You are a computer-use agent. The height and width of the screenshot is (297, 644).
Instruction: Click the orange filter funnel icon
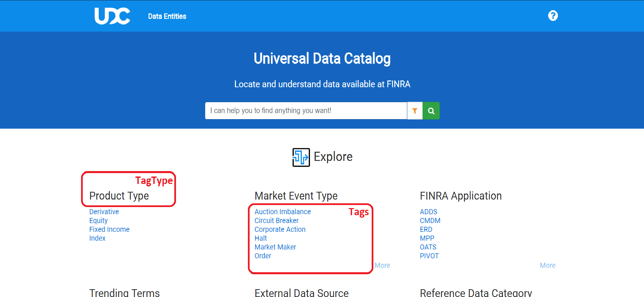point(415,111)
